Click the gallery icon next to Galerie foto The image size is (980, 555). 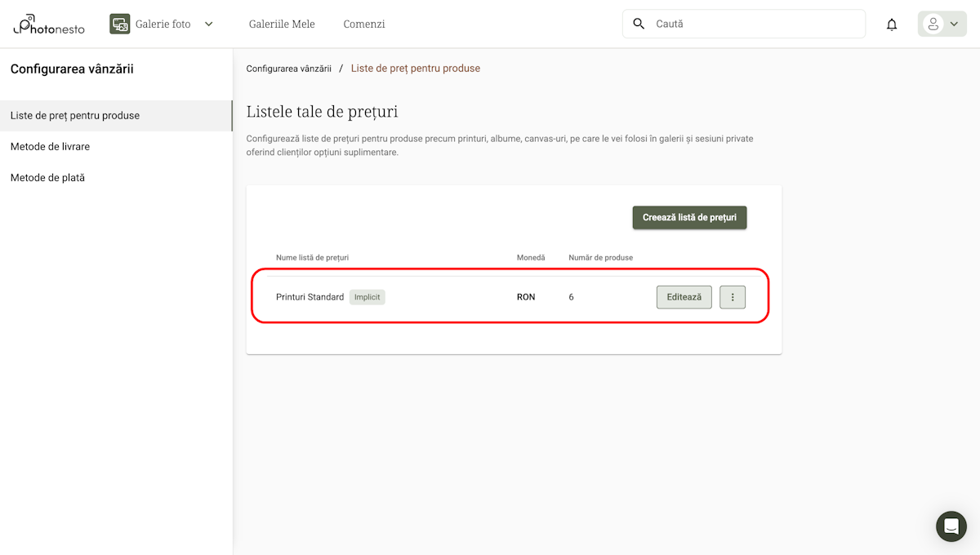(x=119, y=24)
